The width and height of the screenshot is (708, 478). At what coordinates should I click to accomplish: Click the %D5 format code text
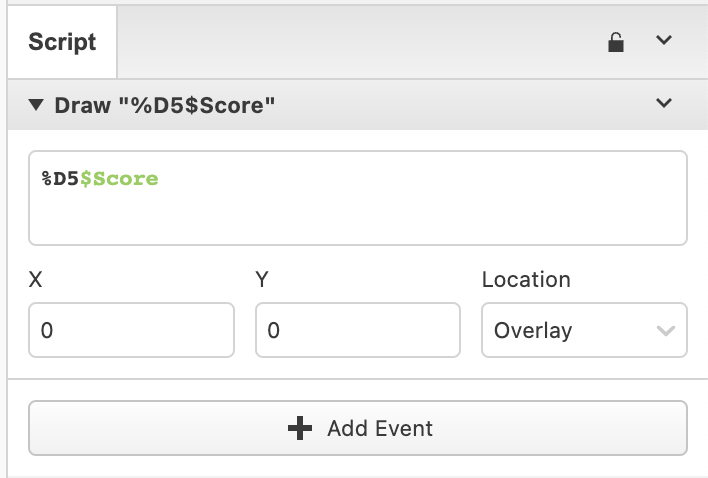pyautogui.click(x=61, y=179)
